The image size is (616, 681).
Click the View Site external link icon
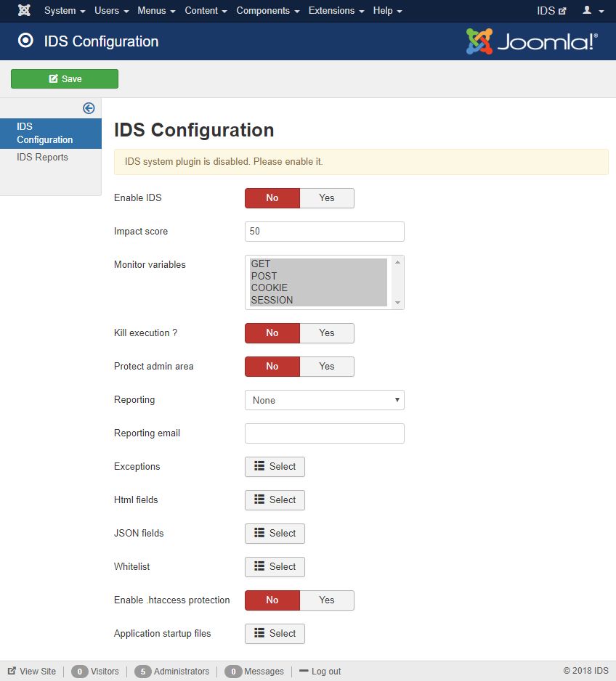tap(12, 671)
